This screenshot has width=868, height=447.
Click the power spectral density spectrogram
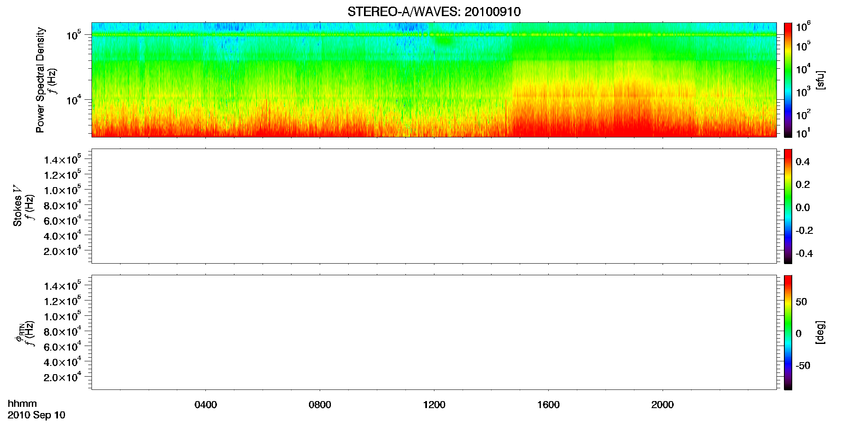(434, 80)
